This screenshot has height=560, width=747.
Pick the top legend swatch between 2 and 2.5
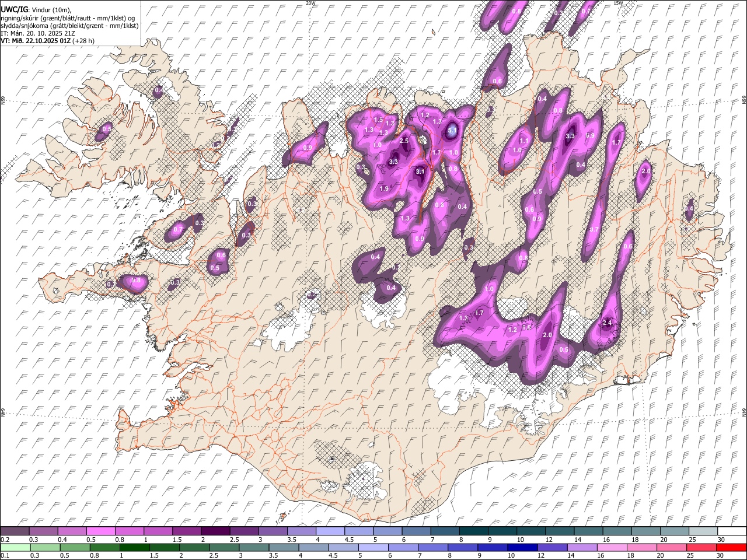click(215, 531)
